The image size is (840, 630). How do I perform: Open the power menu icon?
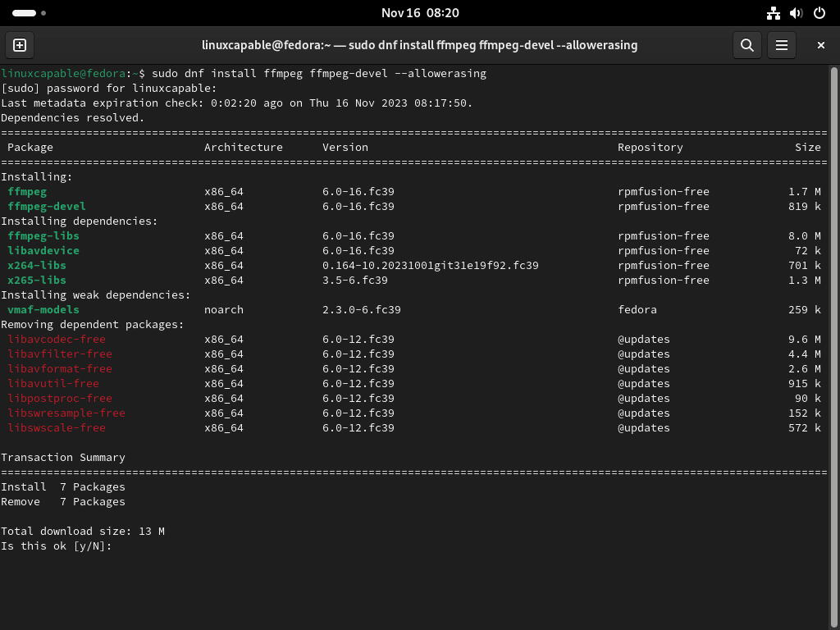click(819, 13)
